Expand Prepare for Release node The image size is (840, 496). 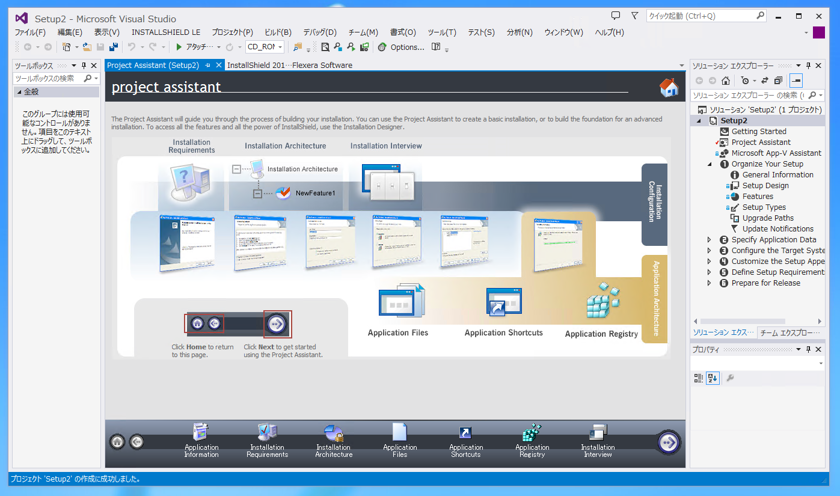coord(709,283)
